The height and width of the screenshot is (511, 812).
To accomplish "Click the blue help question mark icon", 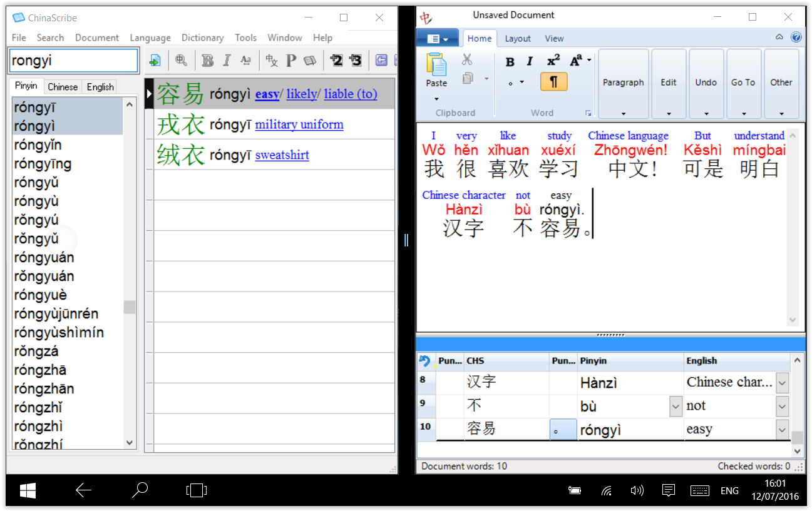I will point(796,38).
